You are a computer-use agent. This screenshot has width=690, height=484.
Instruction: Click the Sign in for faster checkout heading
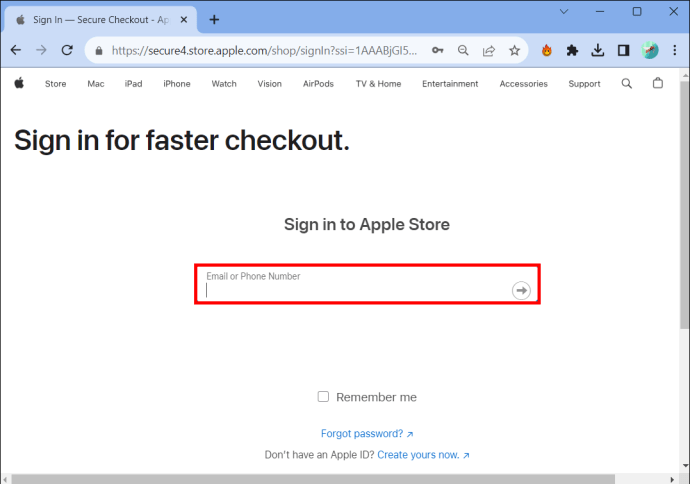[x=182, y=141]
